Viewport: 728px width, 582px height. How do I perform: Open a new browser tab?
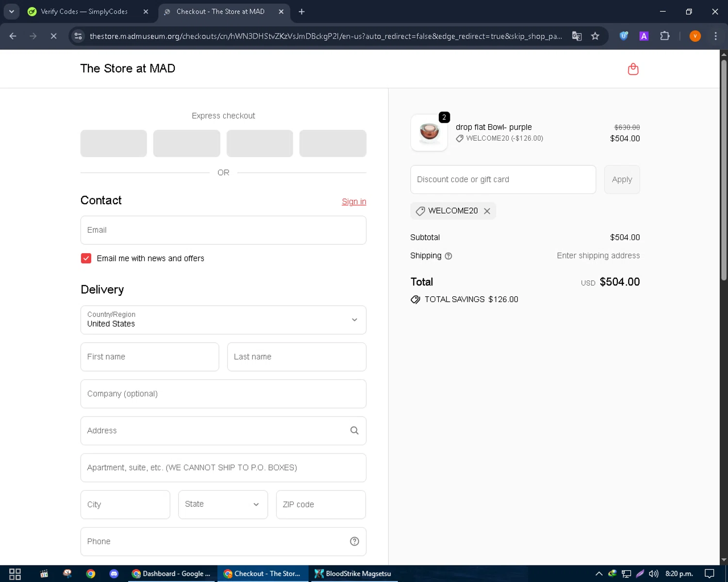pyautogui.click(x=301, y=12)
